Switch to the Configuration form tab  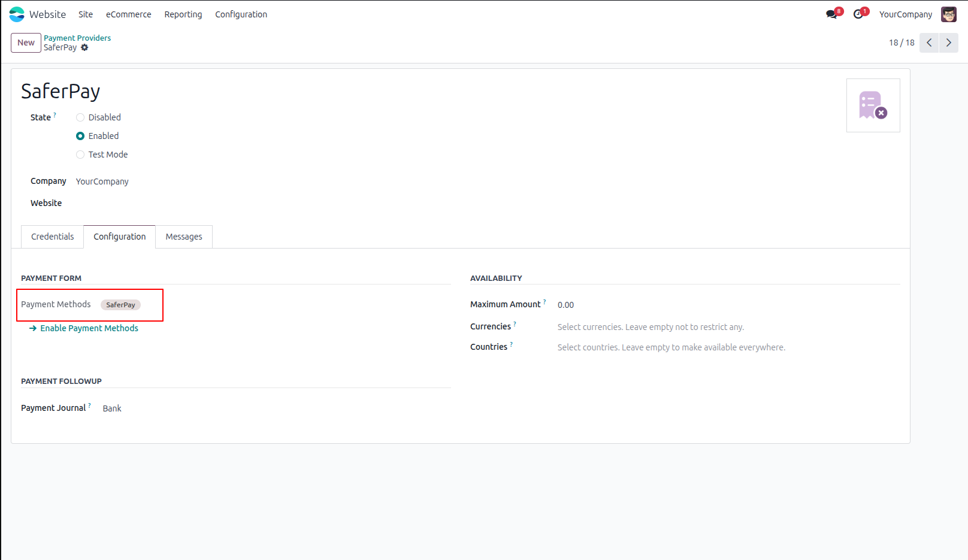pos(120,237)
